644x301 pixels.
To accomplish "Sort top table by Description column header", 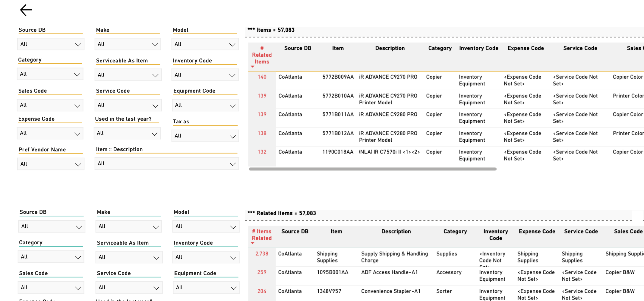I will (390, 48).
